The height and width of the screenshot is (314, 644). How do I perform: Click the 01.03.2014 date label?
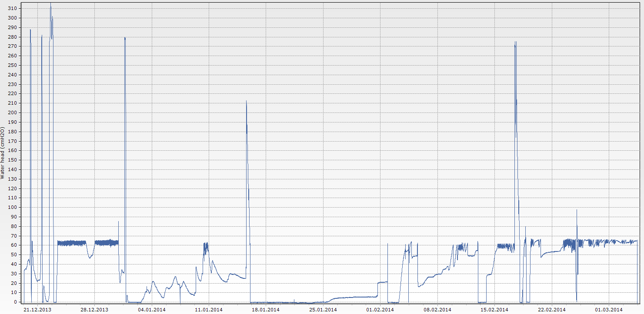[609, 310]
